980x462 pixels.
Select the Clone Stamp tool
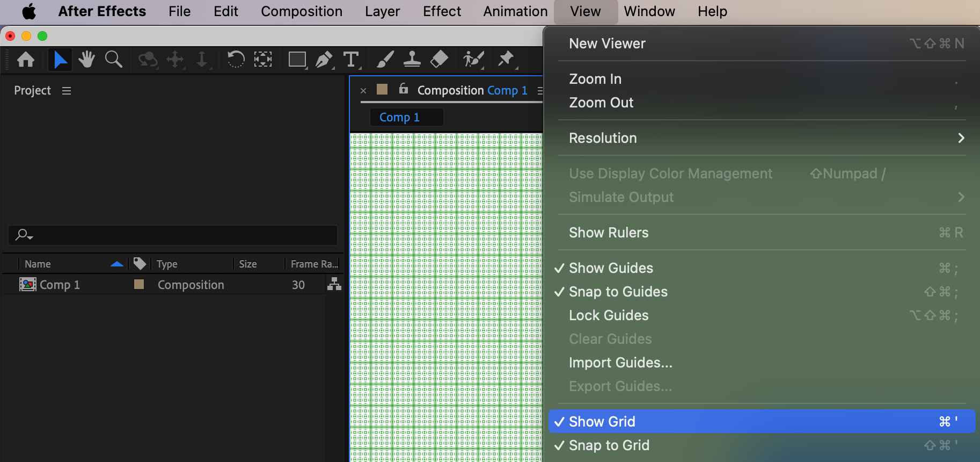412,59
